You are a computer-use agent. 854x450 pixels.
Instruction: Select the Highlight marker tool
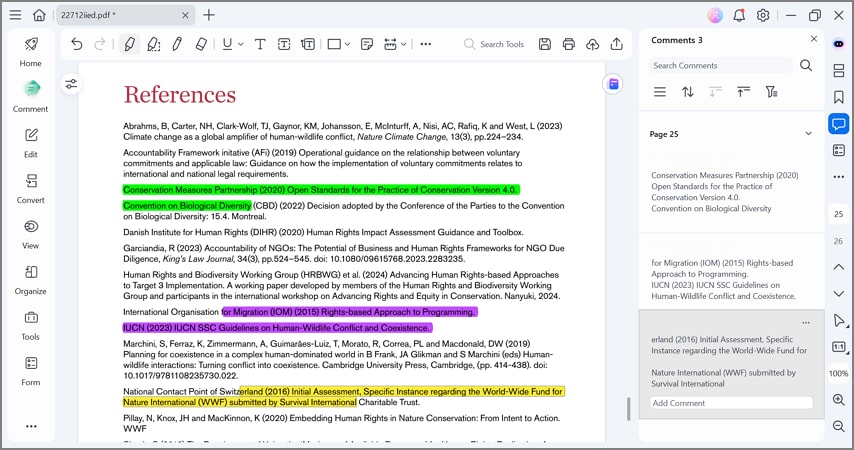click(x=130, y=44)
